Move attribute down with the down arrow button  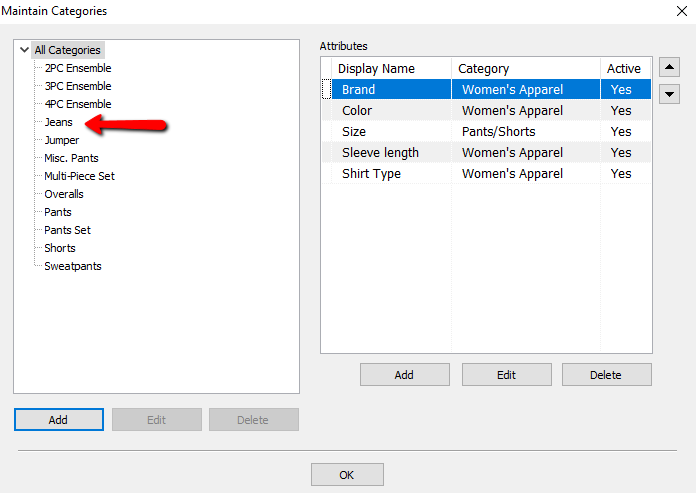[x=669, y=94]
